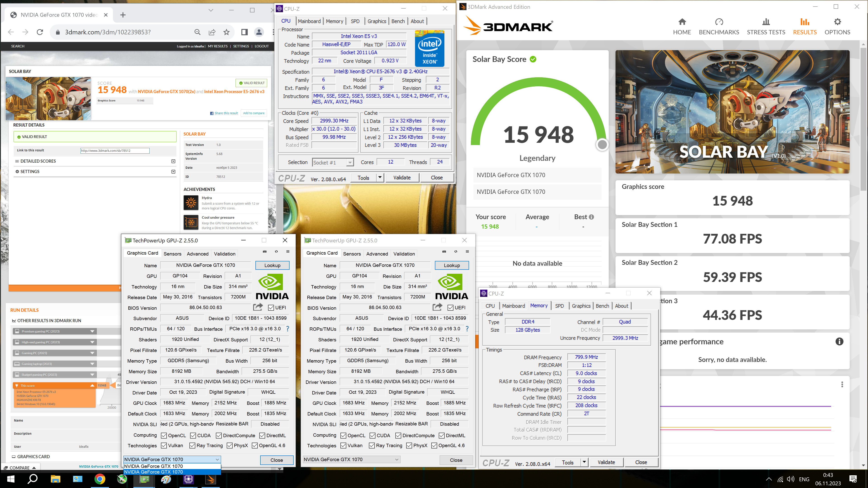
Task: Open the Socket #1 selection dropdown in CPU-Z
Action: [x=333, y=162]
